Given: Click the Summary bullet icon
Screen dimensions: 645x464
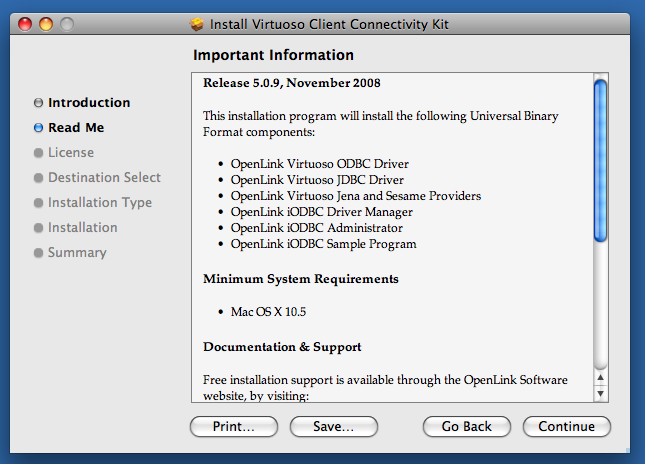Looking at the screenshot, I should click(x=38, y=253).
